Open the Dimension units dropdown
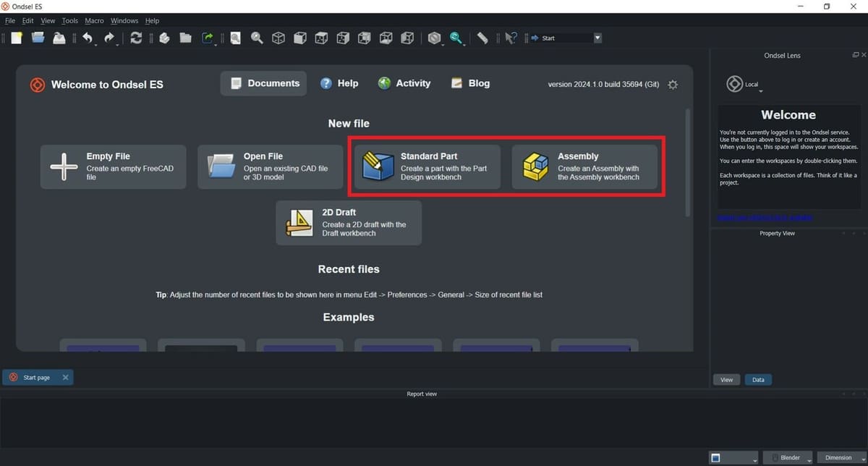 841,457
